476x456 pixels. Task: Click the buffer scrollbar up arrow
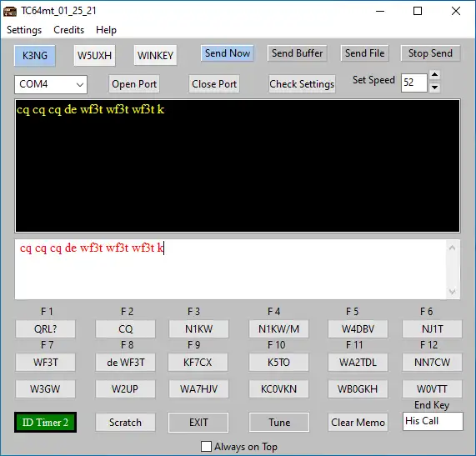(453, 248)
